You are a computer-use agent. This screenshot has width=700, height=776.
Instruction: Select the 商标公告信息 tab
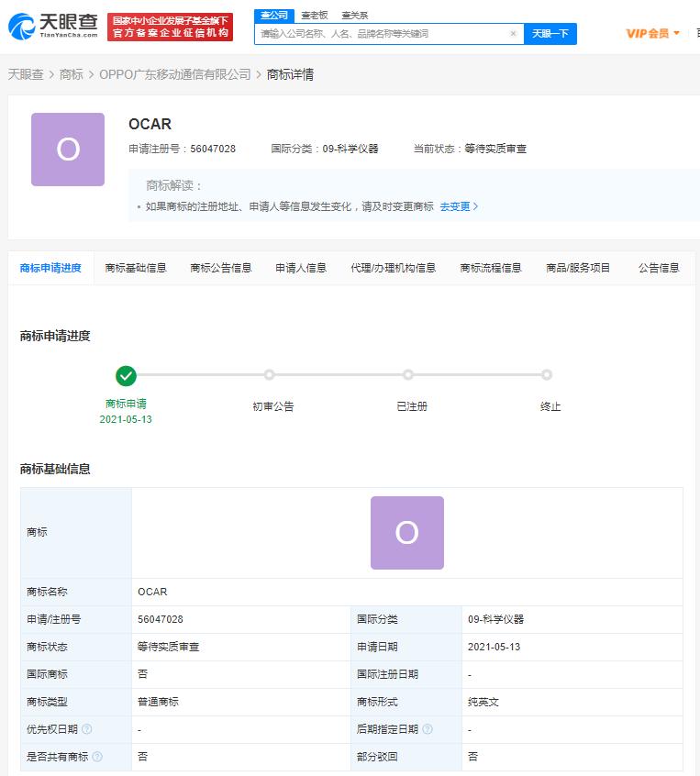[221, 268]
